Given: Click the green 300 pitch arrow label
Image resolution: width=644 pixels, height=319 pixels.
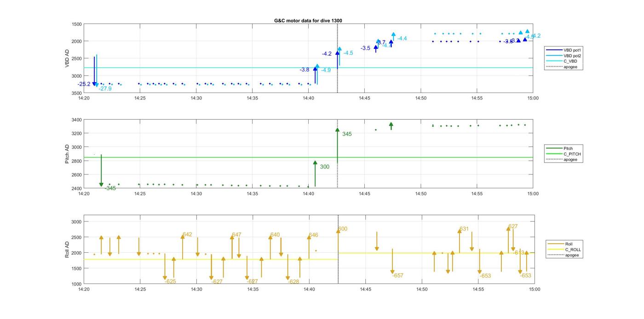Looking at the screenshot, I should click(x=324, y=167).
